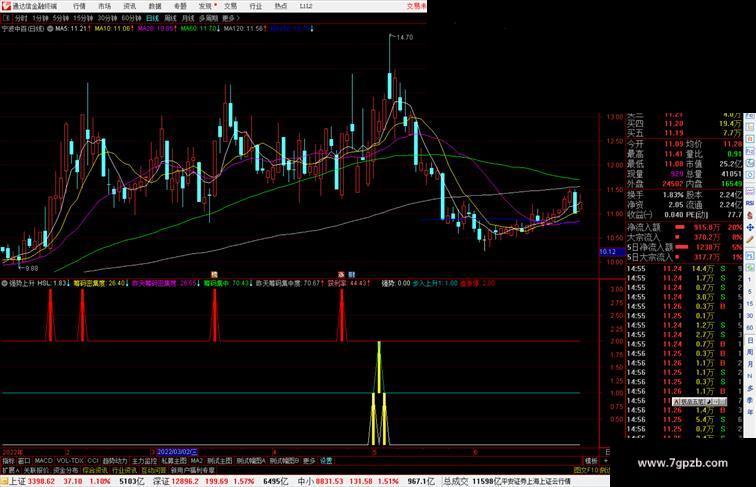This screenshot has width=756, height=487.
Task: Expand the 更多 period options
Action: pos(231,18)
